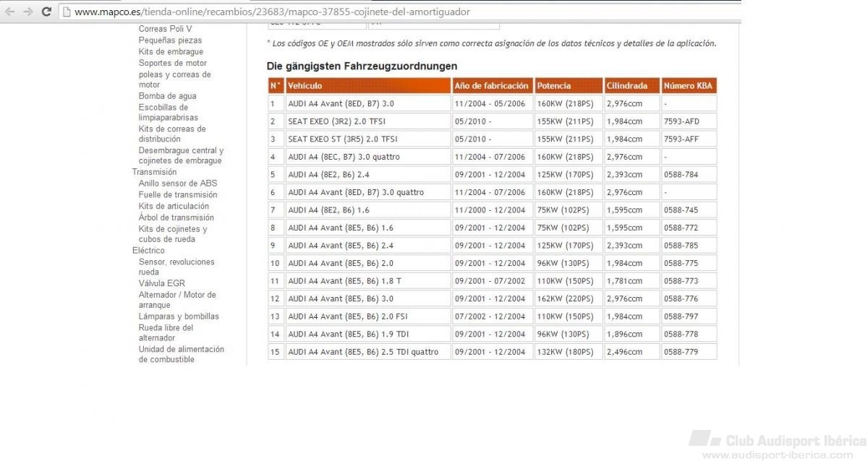The height and width of the screenshot is (461, 868).
Task: Select the Transmisión section heading
Action: point(154,172)
